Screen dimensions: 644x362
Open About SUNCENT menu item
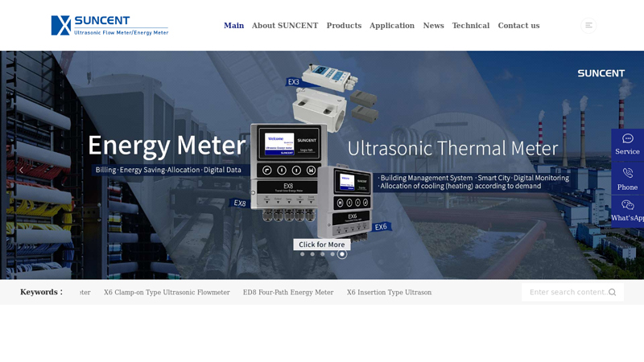(x=285, y=26)
